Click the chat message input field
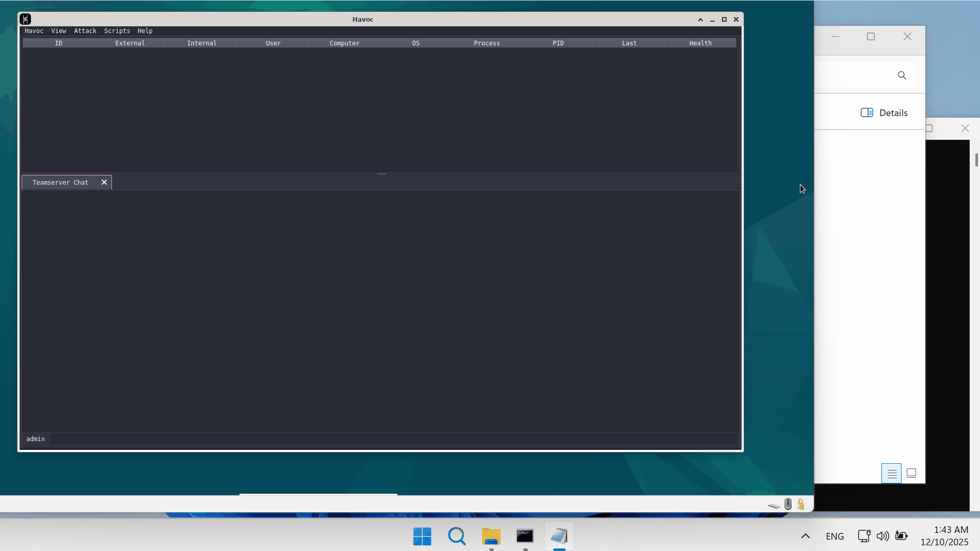Screen dimensions: 980x551 click(x=392, y=439)
